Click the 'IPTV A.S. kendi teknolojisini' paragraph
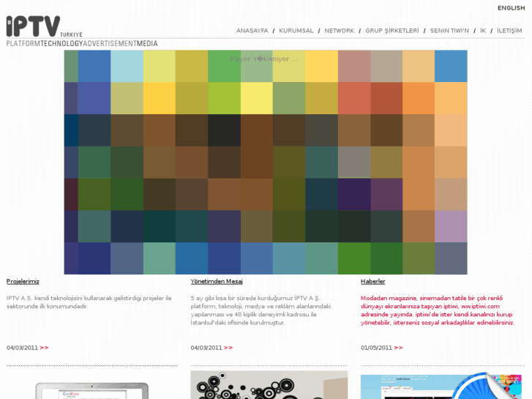 (89, 302)
